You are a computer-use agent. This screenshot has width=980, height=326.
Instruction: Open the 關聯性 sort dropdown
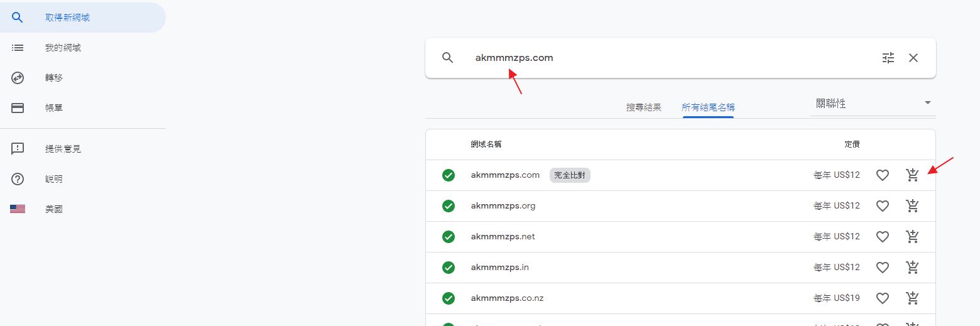point(872,104)
